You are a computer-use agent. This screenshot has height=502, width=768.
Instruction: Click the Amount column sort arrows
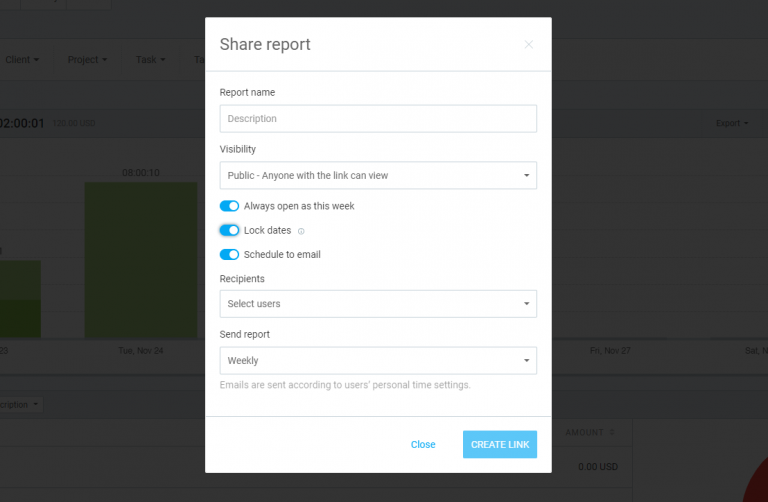point(612,432)
